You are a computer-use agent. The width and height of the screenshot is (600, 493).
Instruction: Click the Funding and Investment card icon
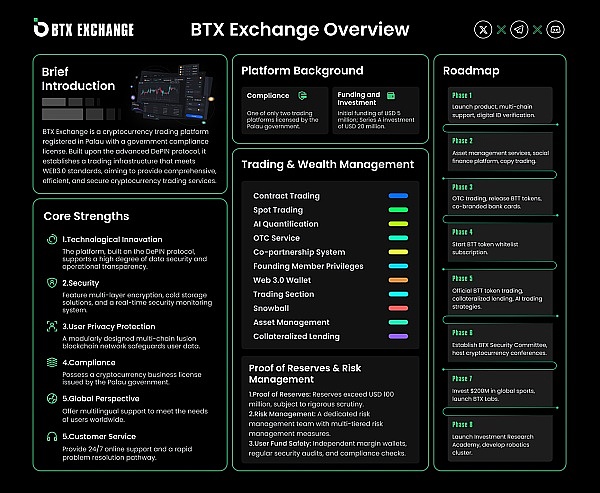coord(391,95)
